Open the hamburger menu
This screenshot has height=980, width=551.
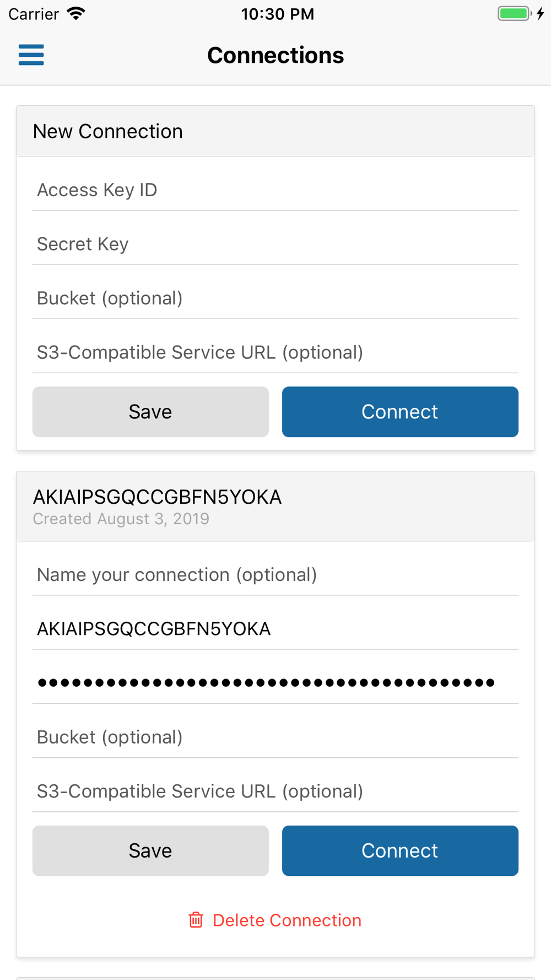coord(31,55)
